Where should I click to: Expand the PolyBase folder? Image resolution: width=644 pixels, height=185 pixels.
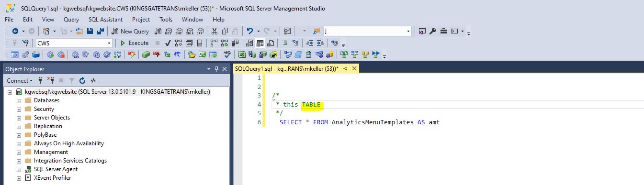tap(19, 135)
